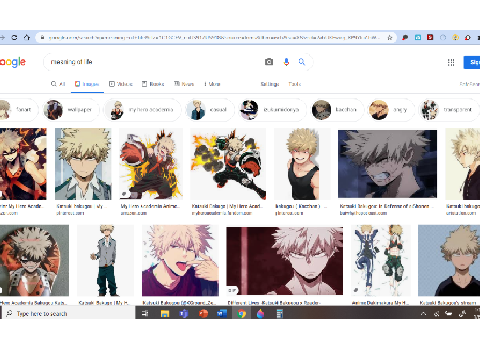The width and height of the screenshot is (480, 360).
Task: Reload the page with the refresh icon
Action: click(x=14, y=37)
